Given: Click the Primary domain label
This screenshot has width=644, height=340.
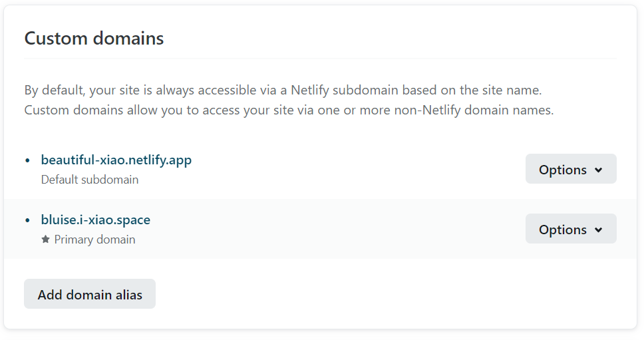Looking at the screenshot, I should click(x=94, y=240).
